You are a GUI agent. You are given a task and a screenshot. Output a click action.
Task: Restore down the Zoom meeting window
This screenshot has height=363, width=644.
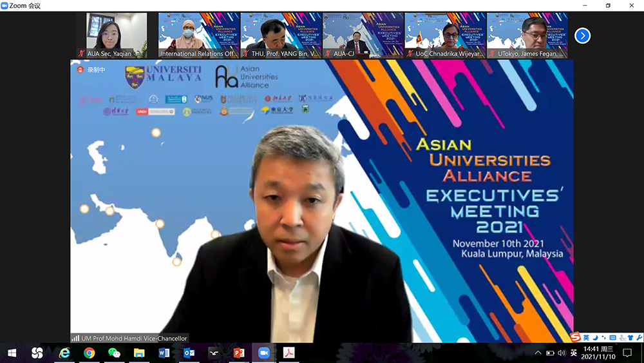click(x=609, y=5)
